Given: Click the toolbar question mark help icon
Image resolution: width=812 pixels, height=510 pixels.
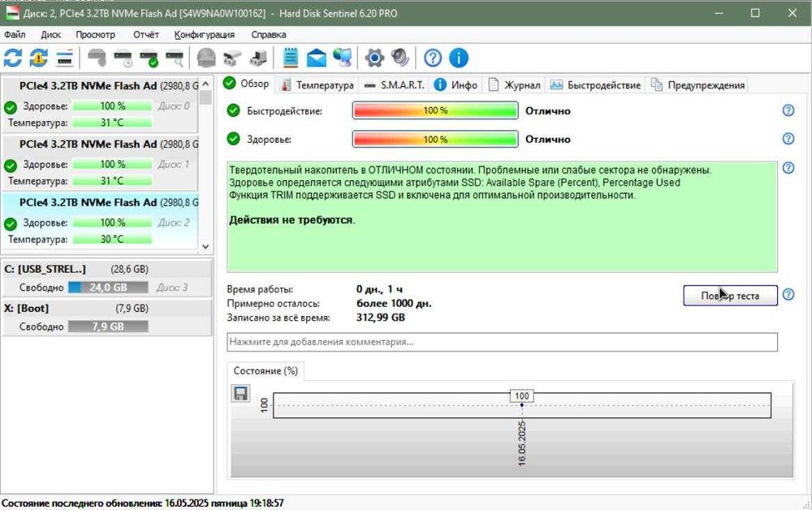Looking at the screenshot, I should (433, 58).
